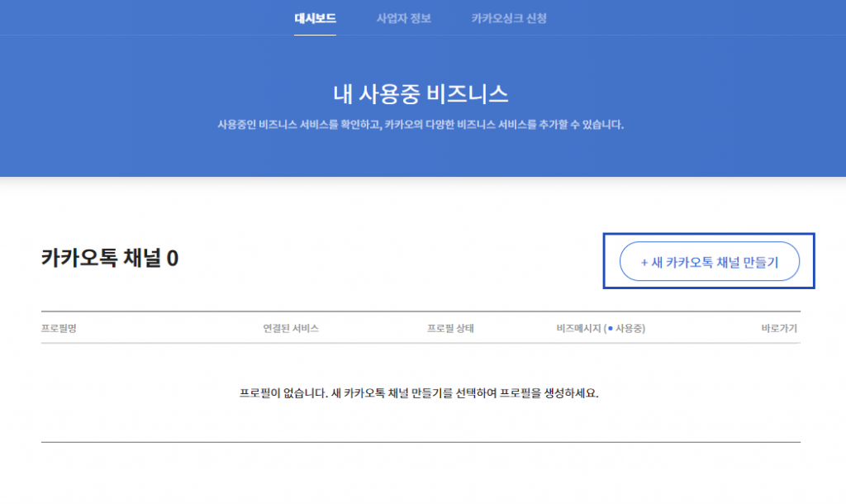Select the 바로가기 column header

coord(779,328)
